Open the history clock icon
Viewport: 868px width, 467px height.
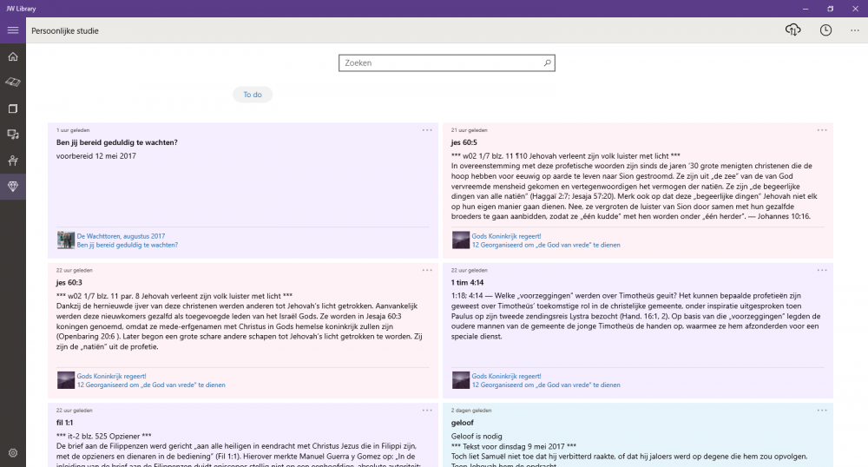tap(825, 30)
